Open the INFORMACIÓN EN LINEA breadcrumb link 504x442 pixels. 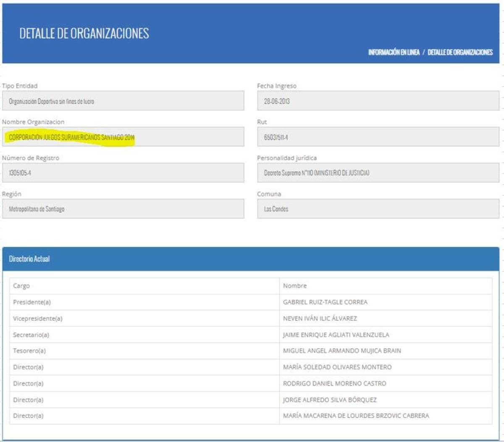(394, 52)
